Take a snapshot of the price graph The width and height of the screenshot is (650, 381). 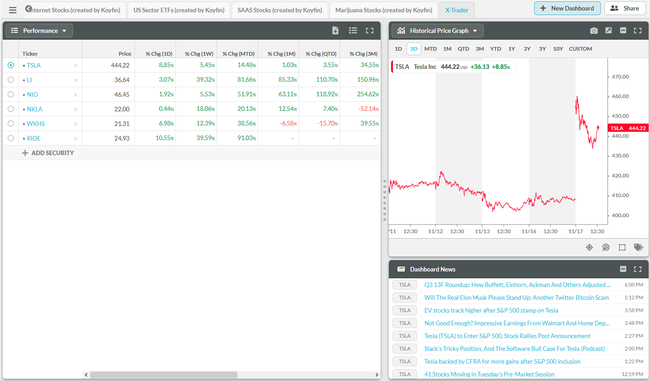click(594, 31)
